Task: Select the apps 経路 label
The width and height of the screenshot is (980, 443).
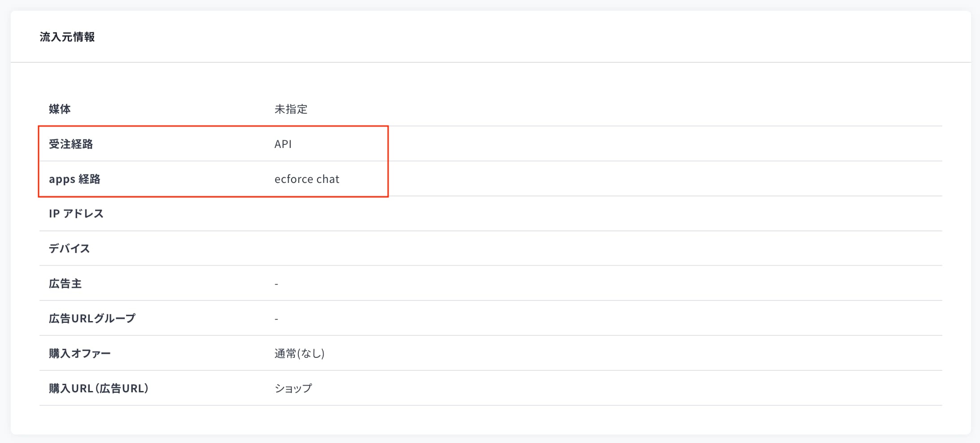Action: click(x=74, y=179)
